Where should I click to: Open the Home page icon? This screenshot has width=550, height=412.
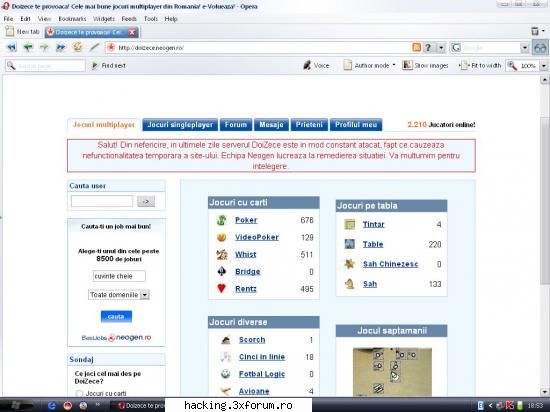coord(77,47)
